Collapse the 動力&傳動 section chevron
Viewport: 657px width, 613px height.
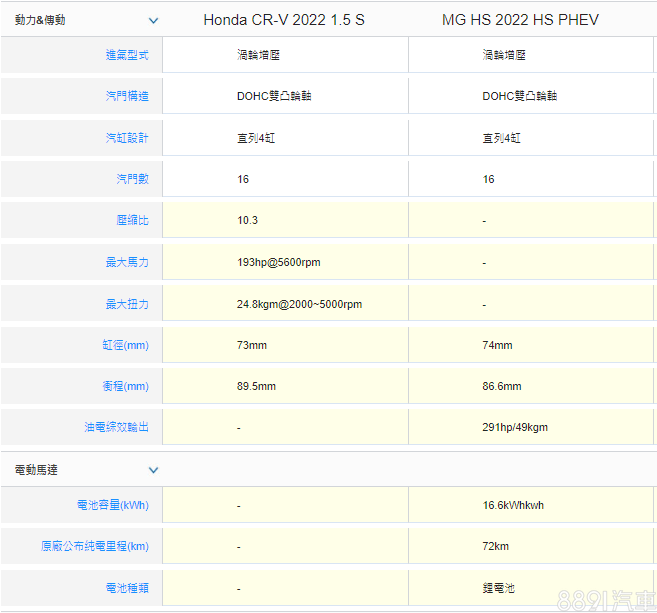coord(153,20)
